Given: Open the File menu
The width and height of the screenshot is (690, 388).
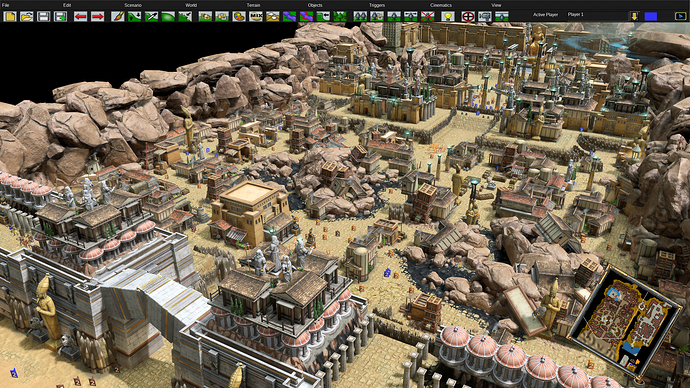Looking at the screenshot, I should point(6,5).
